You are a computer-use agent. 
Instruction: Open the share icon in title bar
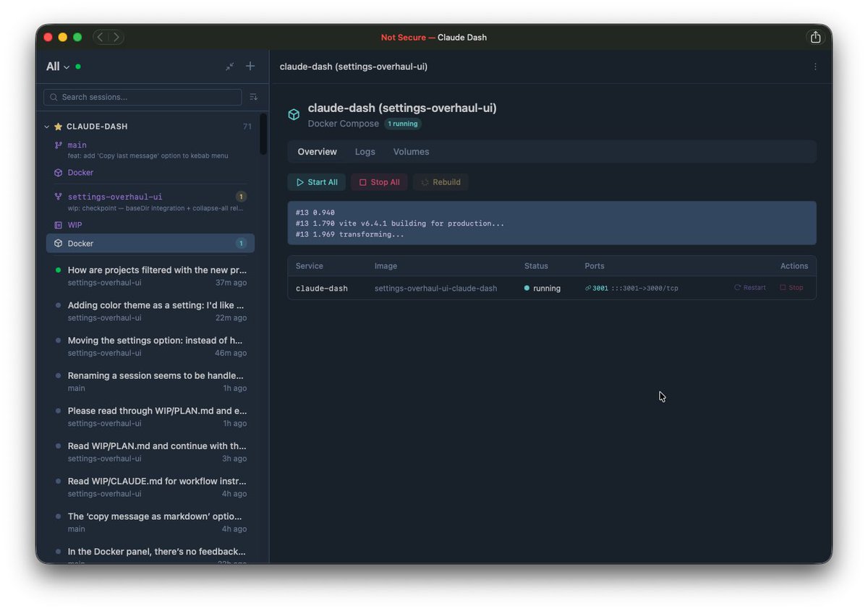pos(815,37)
